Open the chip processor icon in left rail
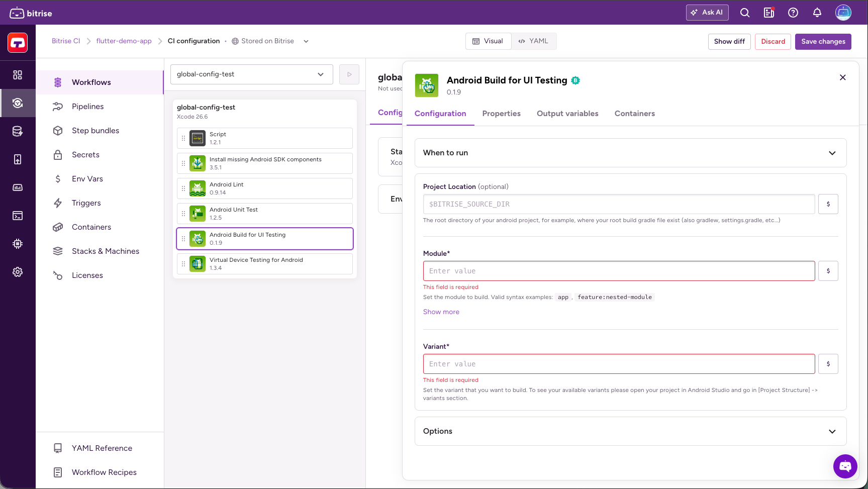The height and width of the screenshot is (489, 868). pyautogui.click(x=18, y=244)
